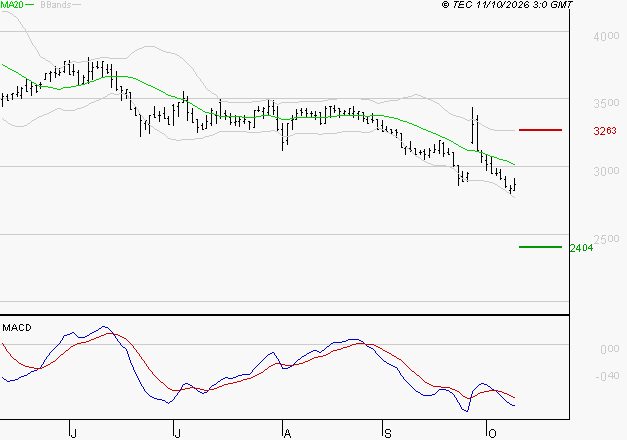Click the green 2404 support value

(581, 248)
